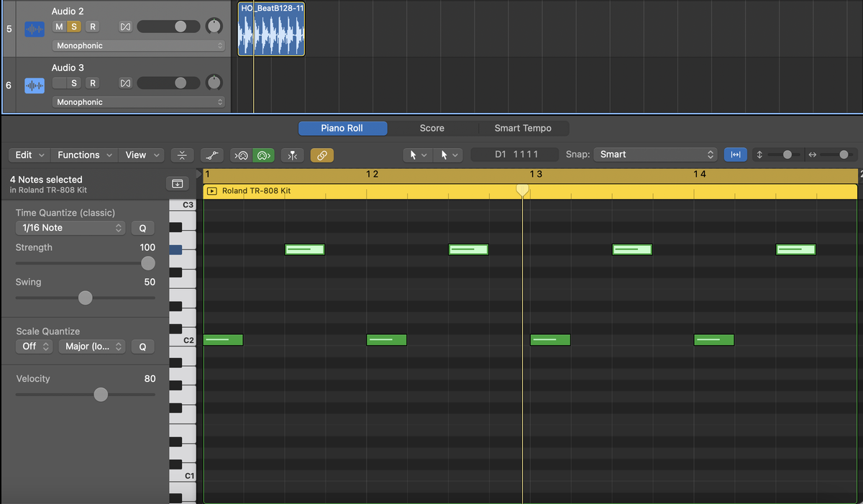Switch to the Score tab
The width and height of the screenshot is (863, 504).
(432, 128)
